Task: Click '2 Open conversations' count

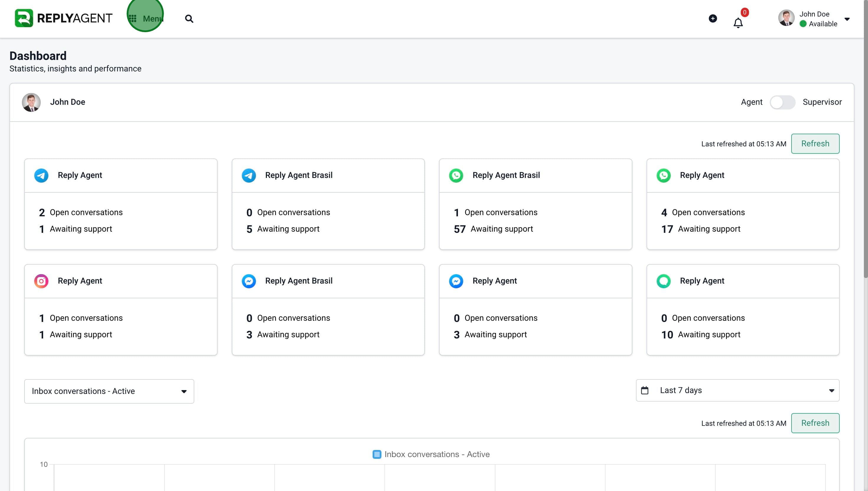Action: 81,212
